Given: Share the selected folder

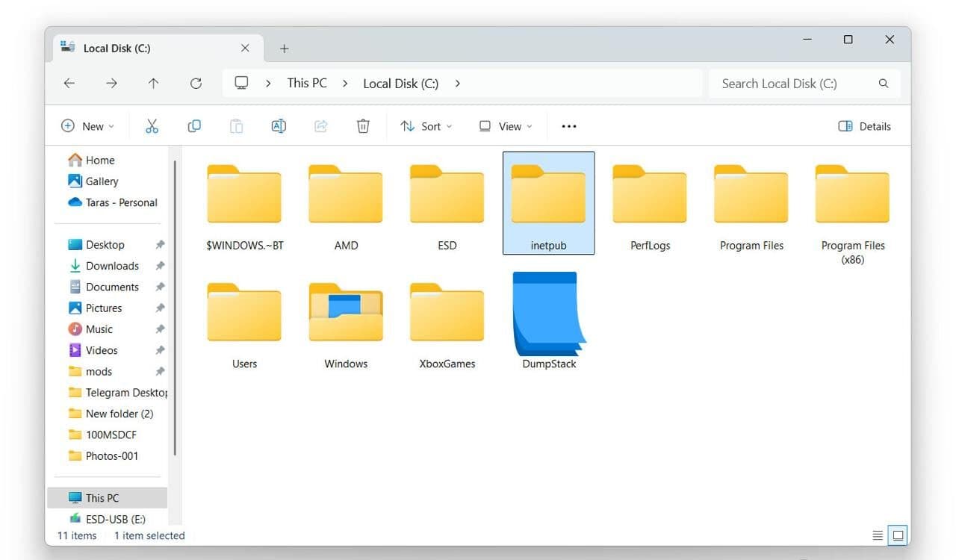Looking at the screenshot, I should coord(320,125).
